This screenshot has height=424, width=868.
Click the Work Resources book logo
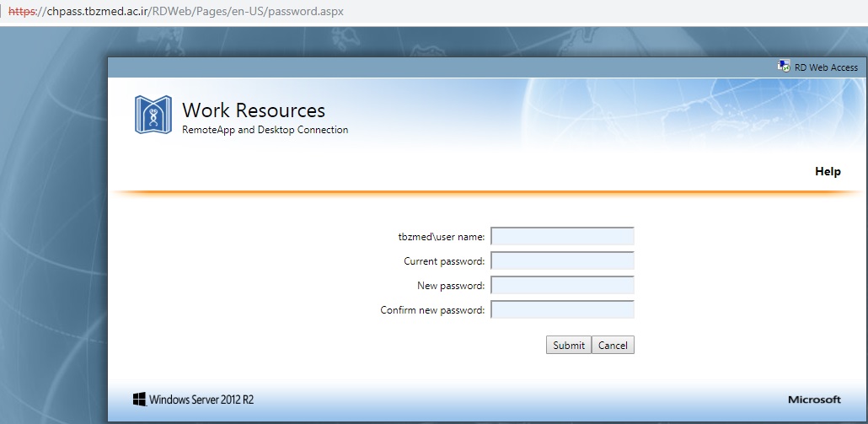(x=153, y=115)
